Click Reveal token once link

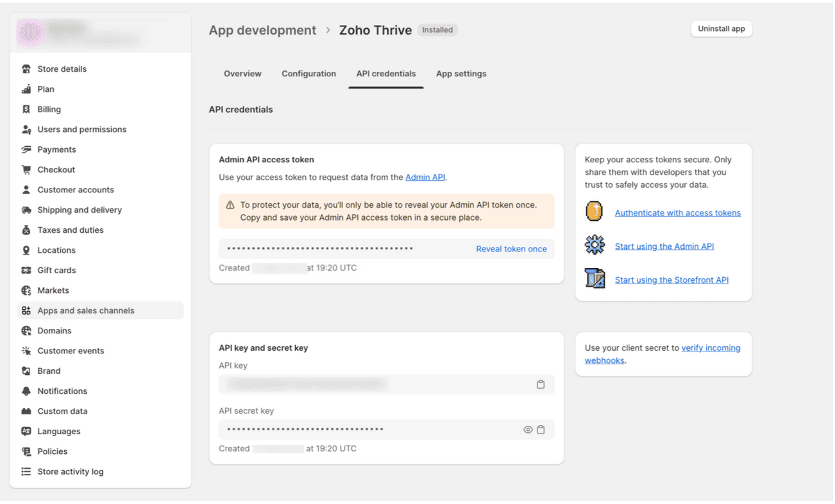511,249
